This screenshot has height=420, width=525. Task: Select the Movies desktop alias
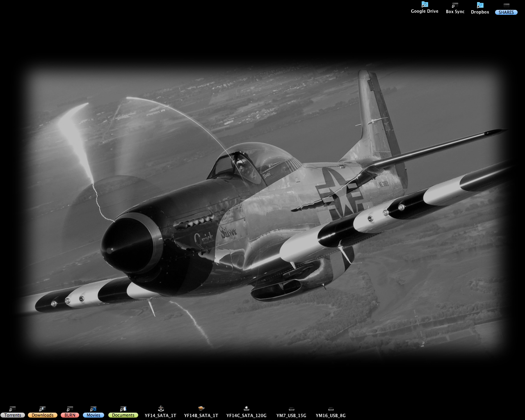(93, 409)
